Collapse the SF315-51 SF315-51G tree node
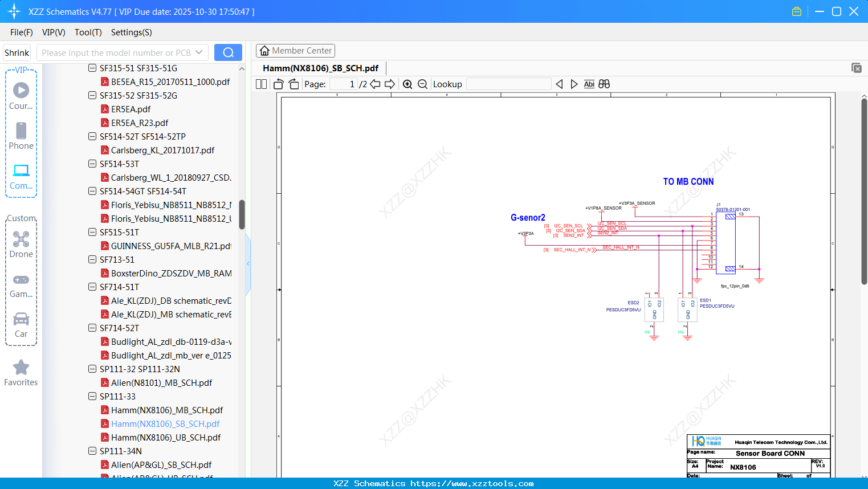The image size is (868, 489). pyautogui.click(x=92, y=68)
